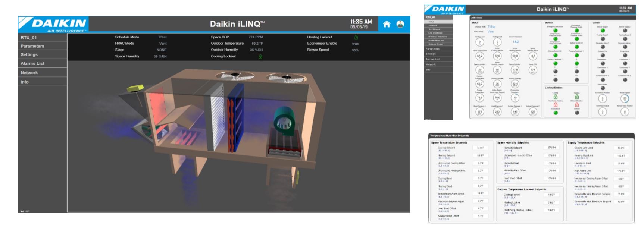This screenshot has height=230, width=644.
Task: Open Onboard Display in Unit Status sidebar
Action: tap(439, 44)
